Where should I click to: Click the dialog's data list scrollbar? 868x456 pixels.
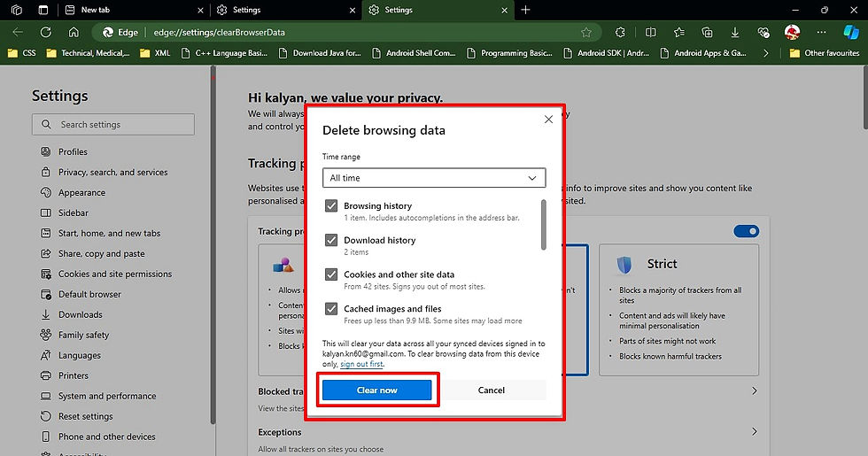[x=544, y=225]
